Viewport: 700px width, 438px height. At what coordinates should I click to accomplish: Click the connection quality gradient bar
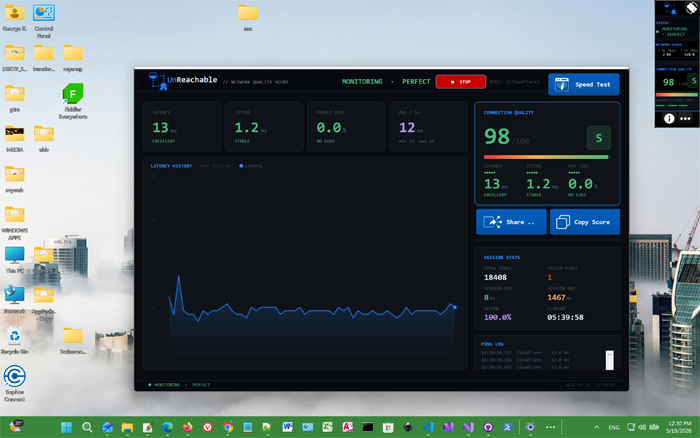coord(546,157)
